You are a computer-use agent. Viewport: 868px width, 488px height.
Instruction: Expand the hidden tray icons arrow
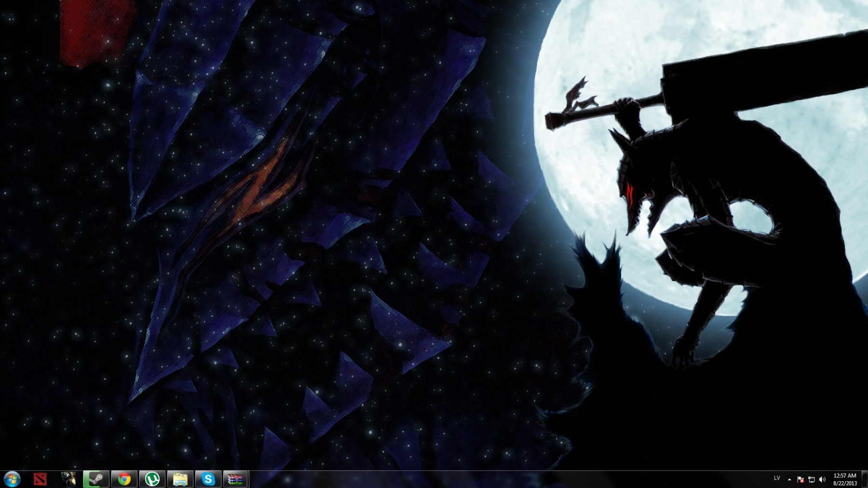pos(789,479)
